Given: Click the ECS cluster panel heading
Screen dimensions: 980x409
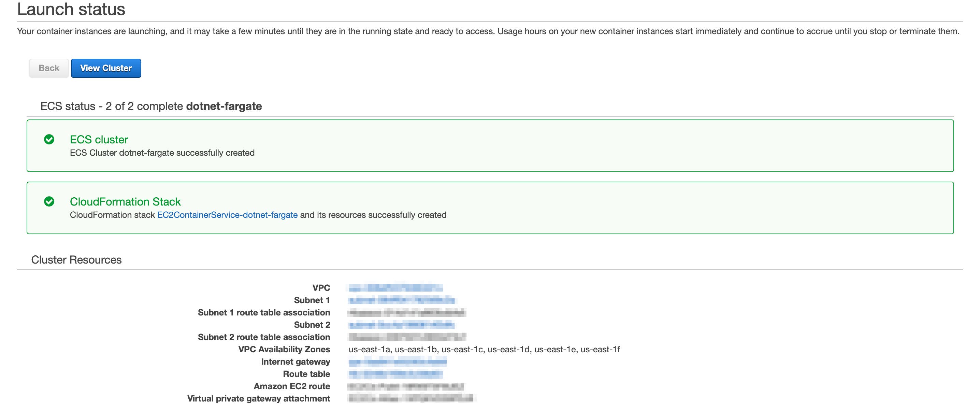Looking at the screenshot, I should point(99,139).
